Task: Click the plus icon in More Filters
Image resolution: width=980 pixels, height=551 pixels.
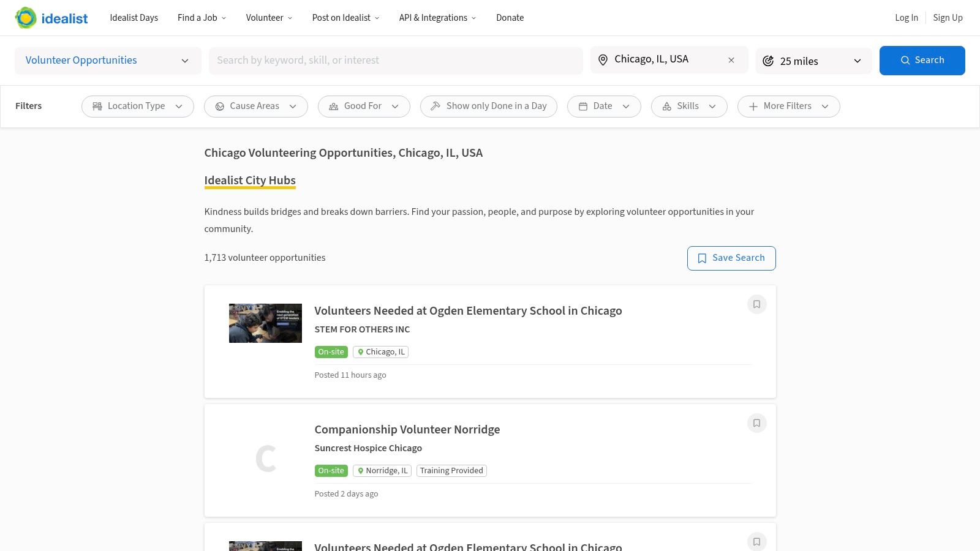Action: pyautogui.click(x=753, y=107)
